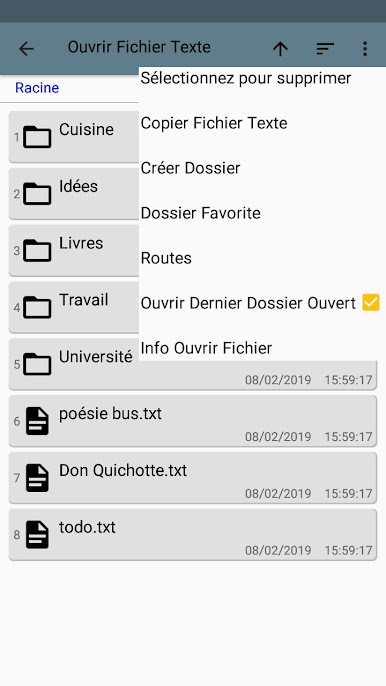The image size is (386, 686).
Task: Click the poésie bus.txt file icon
Action: 37,421
